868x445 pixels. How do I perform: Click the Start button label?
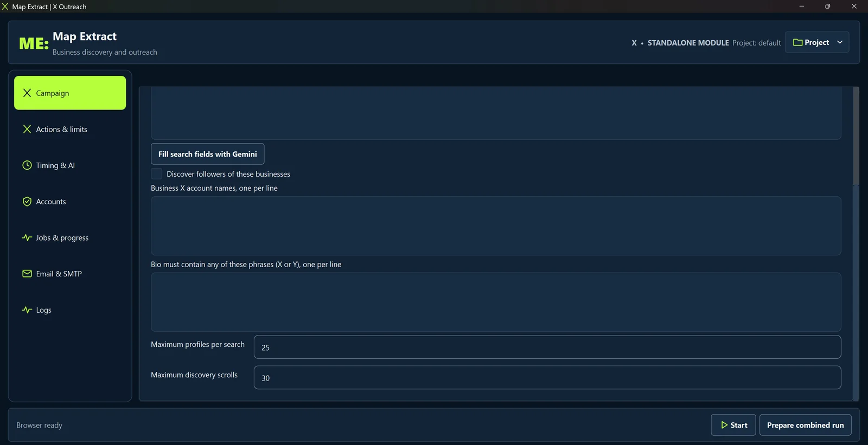(739, 425)
